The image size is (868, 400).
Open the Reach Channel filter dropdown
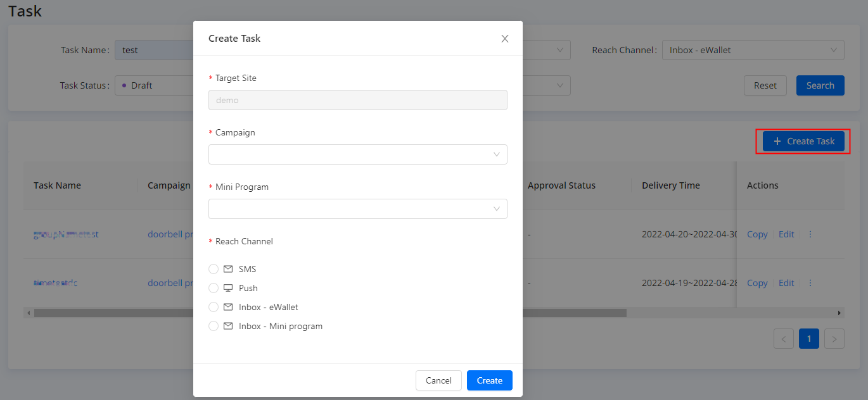tap(752, 50)
